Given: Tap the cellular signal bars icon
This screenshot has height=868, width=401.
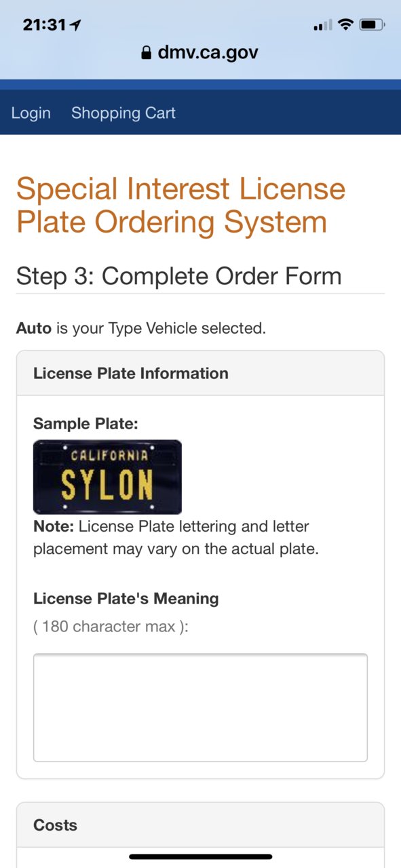Looking at the screenshot, I should click(322, 26).
